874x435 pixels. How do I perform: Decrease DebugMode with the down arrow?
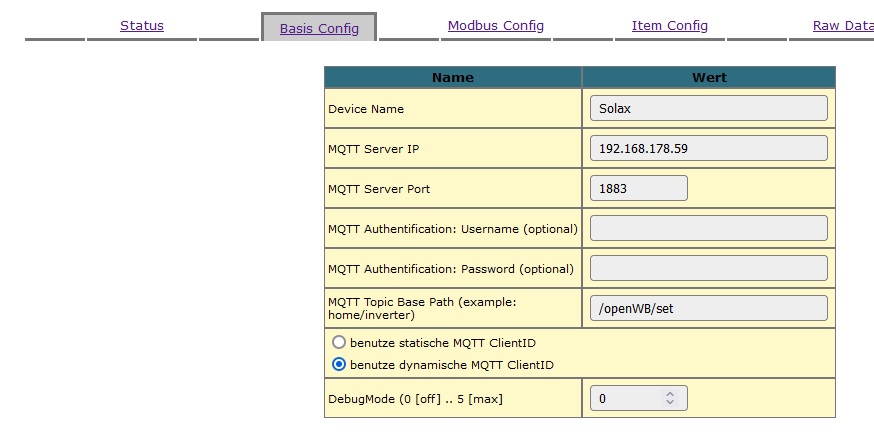(x=670, y=403)
